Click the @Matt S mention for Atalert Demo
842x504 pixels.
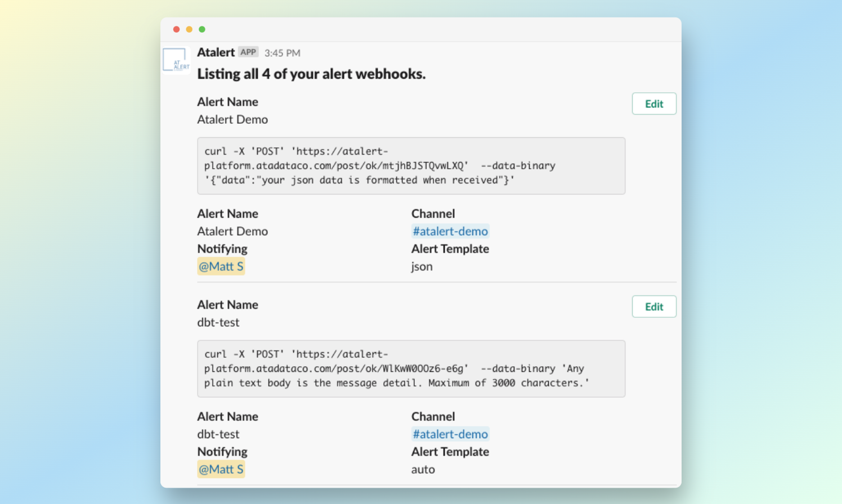[x=221, y=267]
